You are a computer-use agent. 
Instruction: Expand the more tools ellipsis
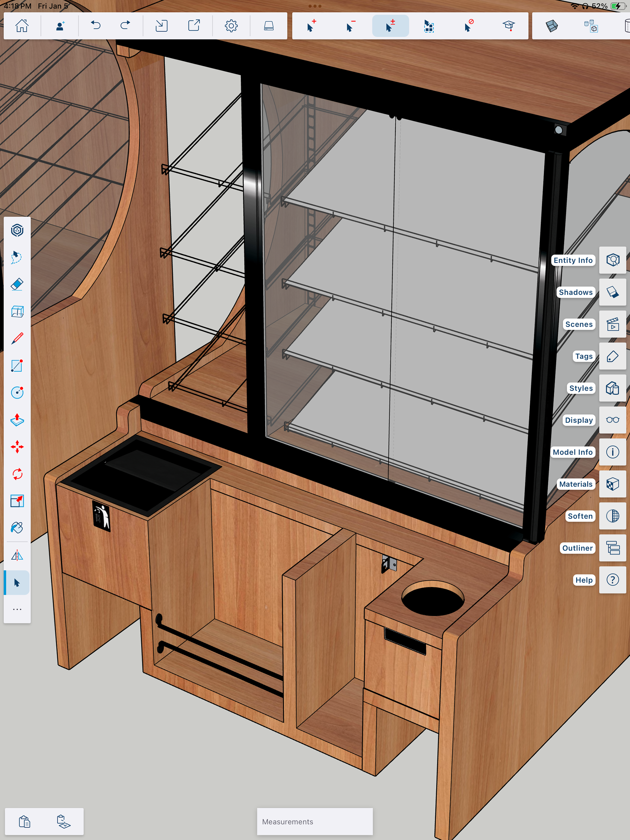[17, 609]
